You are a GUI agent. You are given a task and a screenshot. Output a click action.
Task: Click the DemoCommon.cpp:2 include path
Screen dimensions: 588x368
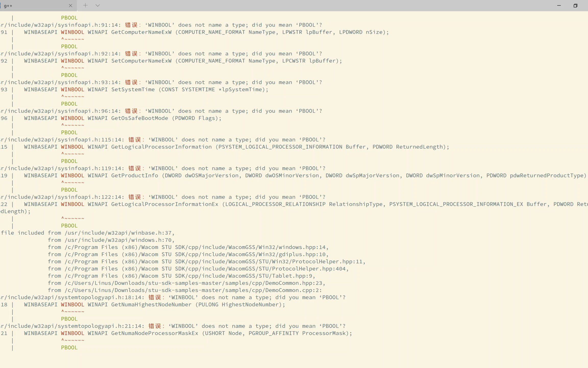[x=193, y=290]
